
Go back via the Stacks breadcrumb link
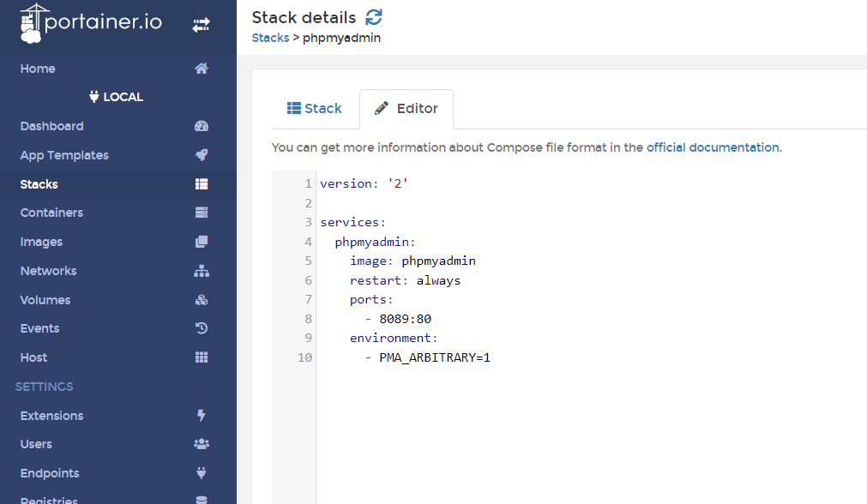pyautogui.click(x=270, y=38)
